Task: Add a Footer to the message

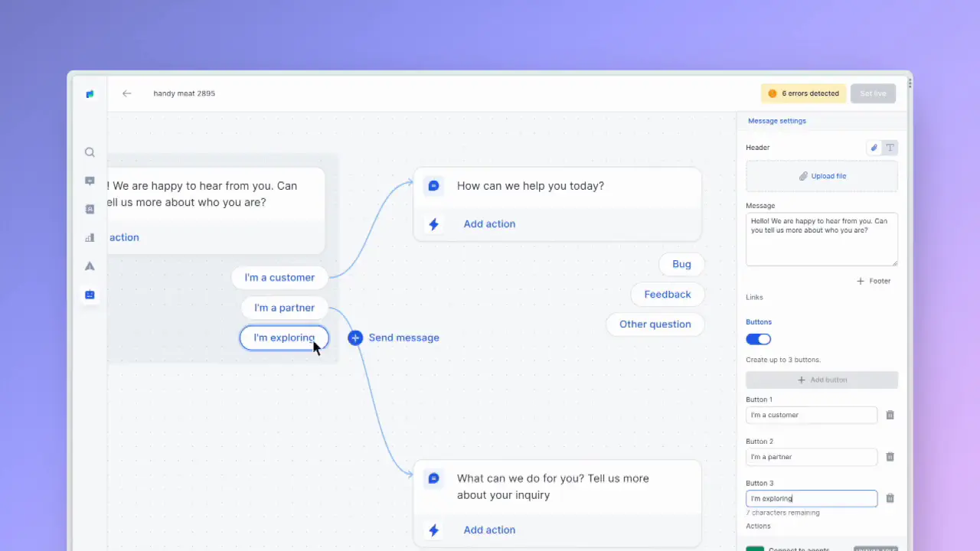Action: tap(874, 281)
